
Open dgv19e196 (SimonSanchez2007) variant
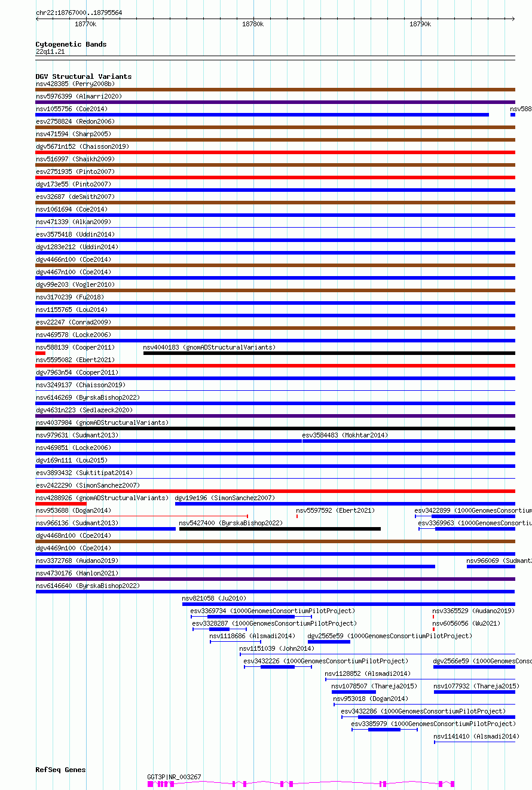click(x=225, y=498)
